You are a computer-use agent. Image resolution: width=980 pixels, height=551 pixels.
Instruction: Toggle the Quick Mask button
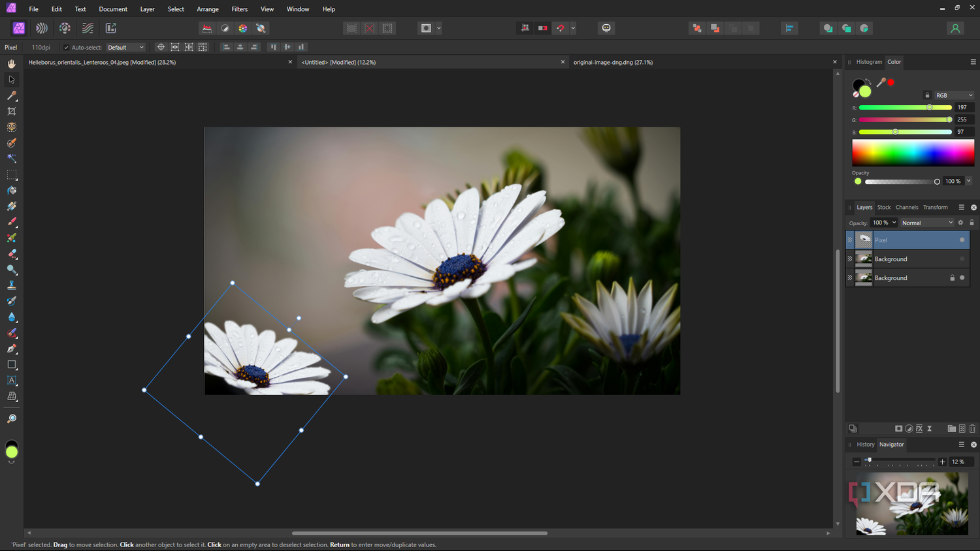tap(426, 28)
